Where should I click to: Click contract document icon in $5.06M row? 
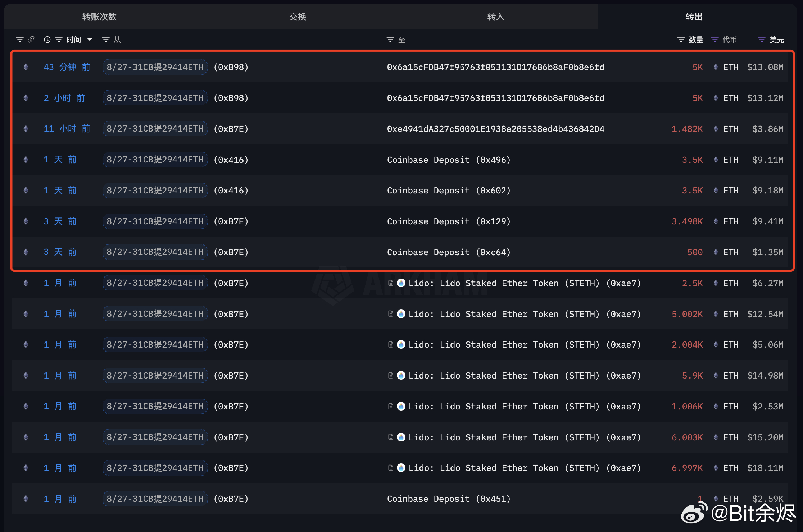tap(391, 345)
